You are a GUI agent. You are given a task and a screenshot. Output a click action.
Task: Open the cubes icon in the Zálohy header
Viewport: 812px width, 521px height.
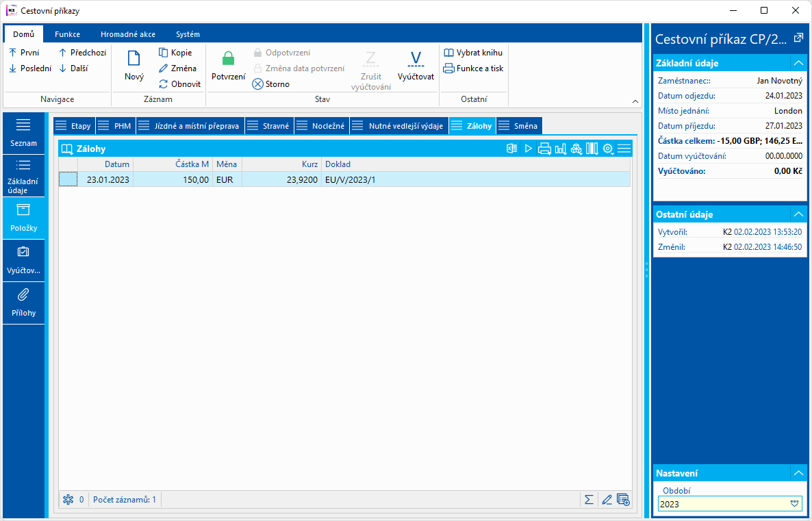576,149
